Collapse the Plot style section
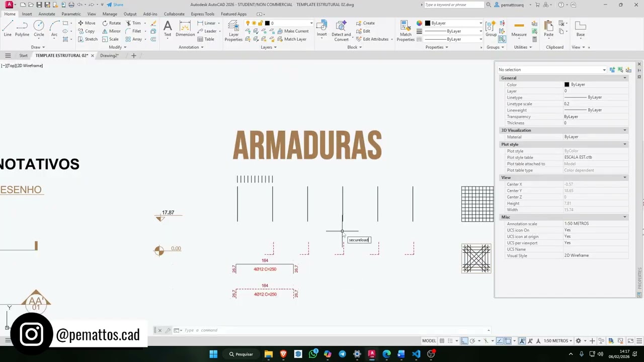Image resolution: width=644 pixels, height=362 pixels. 625,144
